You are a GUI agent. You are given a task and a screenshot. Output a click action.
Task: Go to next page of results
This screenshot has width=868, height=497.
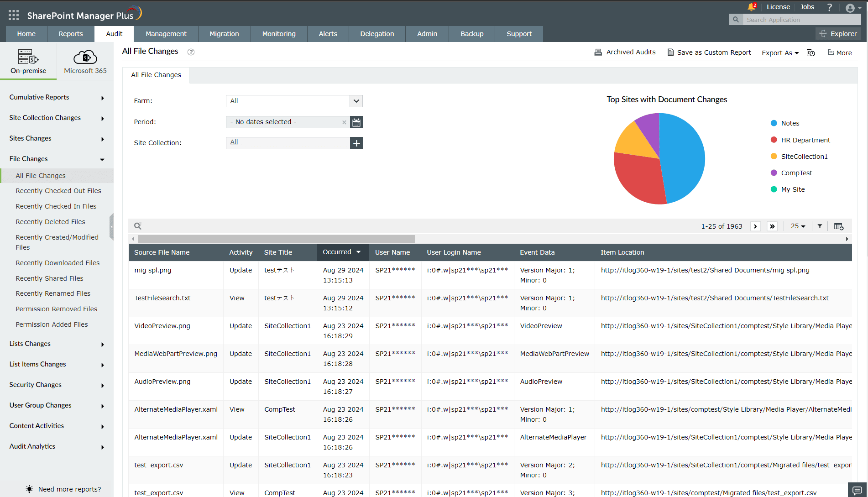pos(756,226)
